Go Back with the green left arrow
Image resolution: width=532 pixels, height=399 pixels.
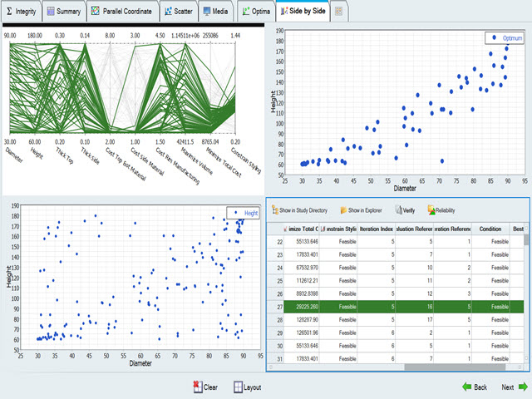467,387
